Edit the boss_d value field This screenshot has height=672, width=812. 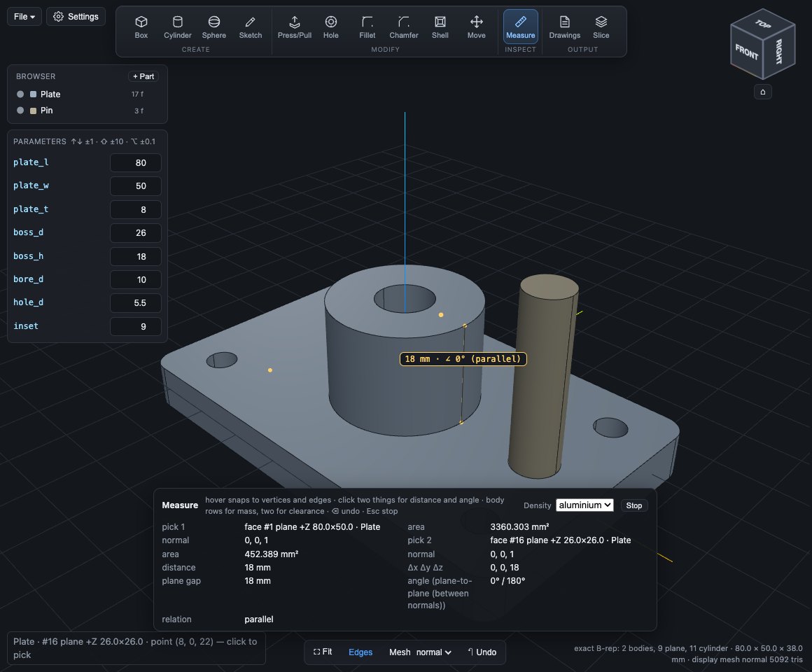click(x=136, y=233)
